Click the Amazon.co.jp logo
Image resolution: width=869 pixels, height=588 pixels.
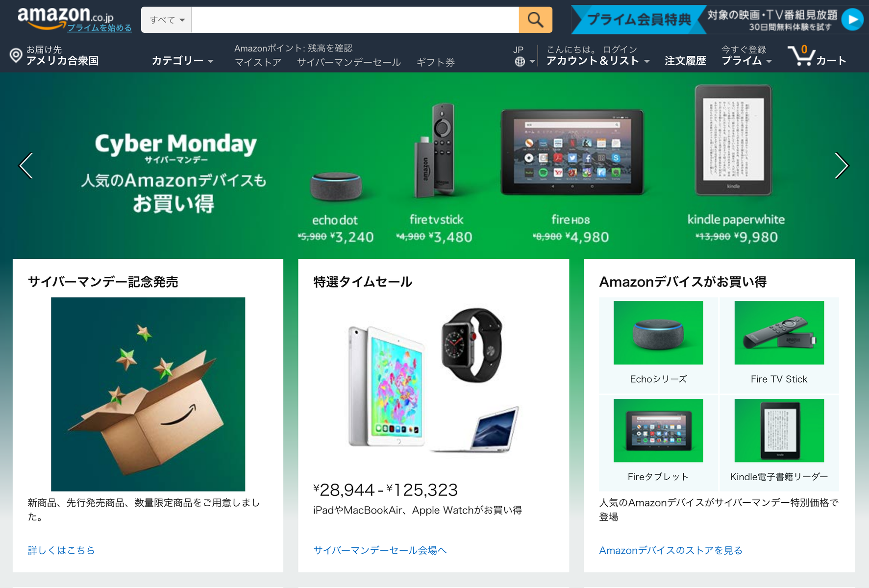[x=65, y=16]
